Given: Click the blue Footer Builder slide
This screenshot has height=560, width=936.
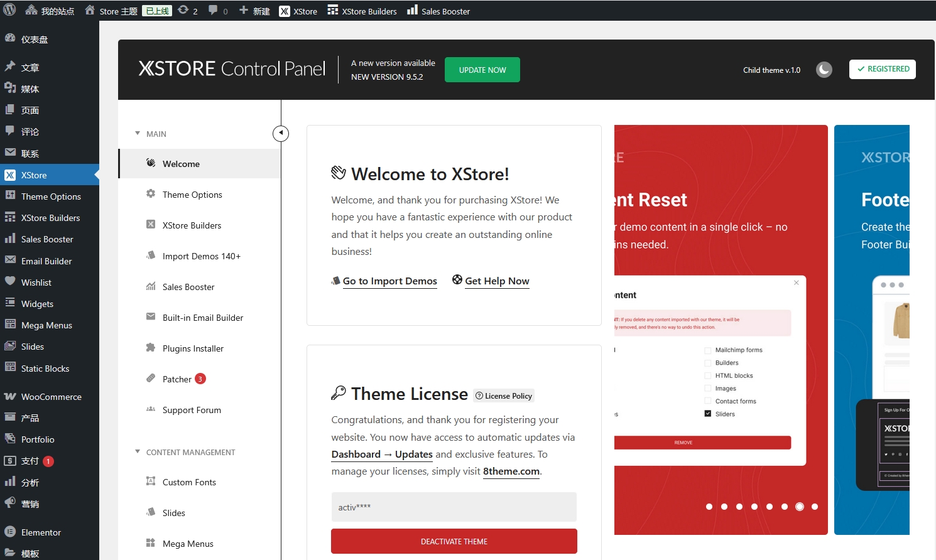Looking at the screenshot, I should coord(872,330).
